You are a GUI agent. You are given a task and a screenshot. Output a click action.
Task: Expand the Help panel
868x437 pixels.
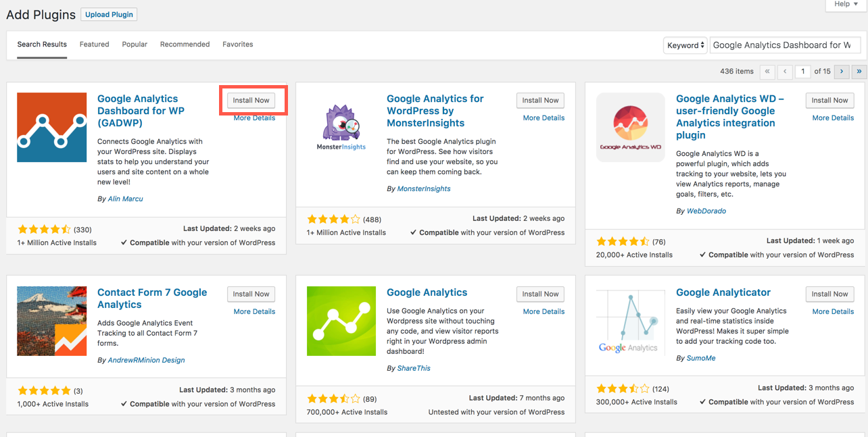[846, 4]
